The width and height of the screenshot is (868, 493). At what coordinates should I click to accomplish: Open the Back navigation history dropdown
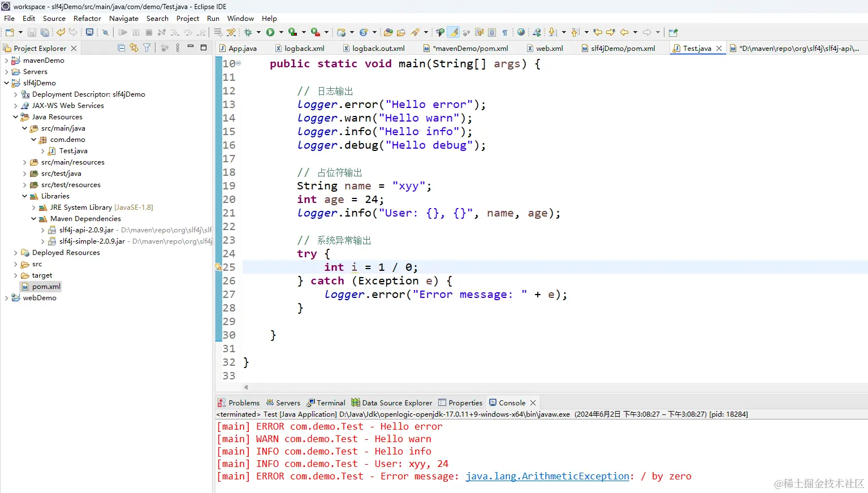[x=635, y=32]
